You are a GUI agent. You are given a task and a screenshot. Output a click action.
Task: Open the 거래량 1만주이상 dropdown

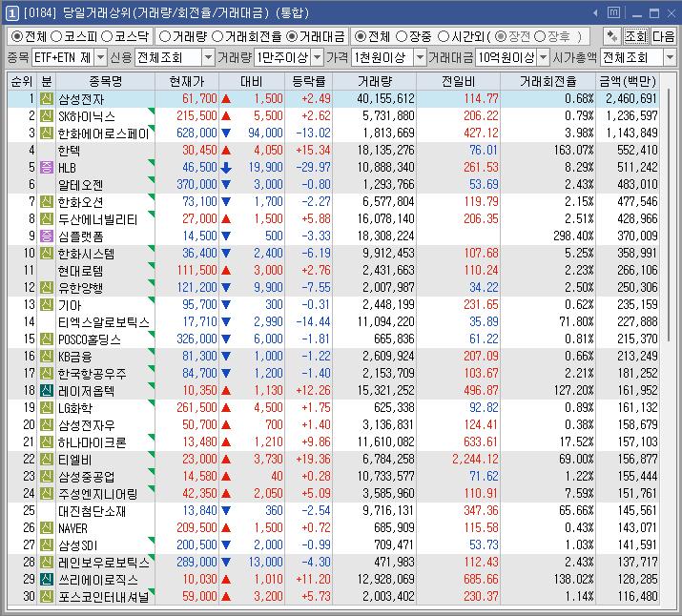pos(318,57)
